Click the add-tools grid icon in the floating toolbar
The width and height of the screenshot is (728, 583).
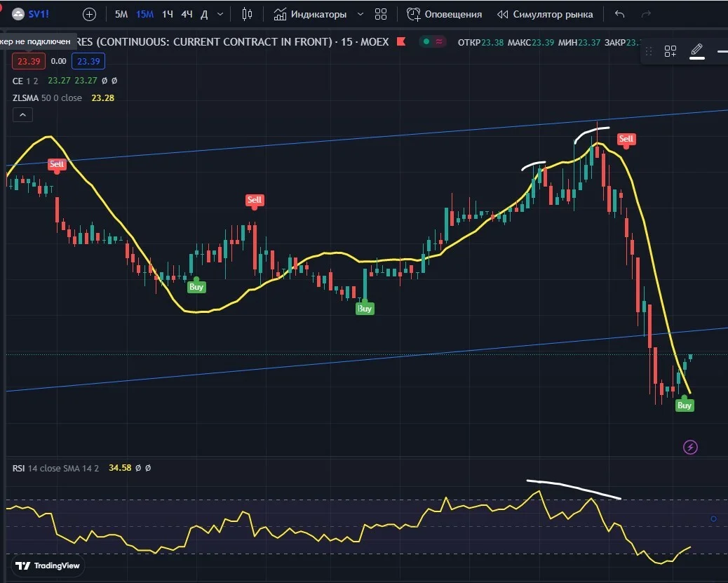[670, 51]
